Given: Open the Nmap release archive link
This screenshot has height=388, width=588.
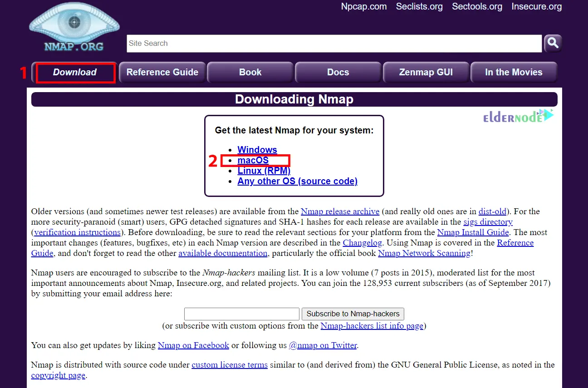Looking at the screenshot, I should tap(340, 211).
